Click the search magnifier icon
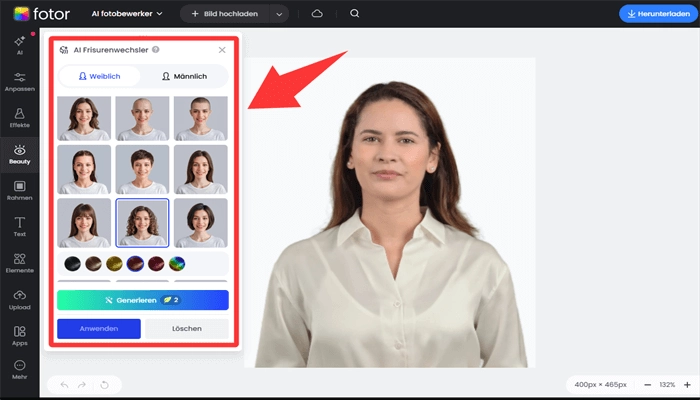 354,13
